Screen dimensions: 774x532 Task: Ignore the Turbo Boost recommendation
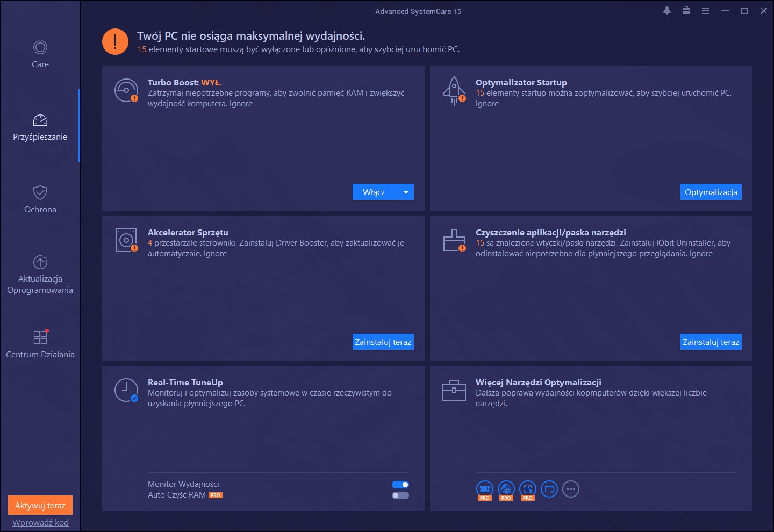(241, 104)
